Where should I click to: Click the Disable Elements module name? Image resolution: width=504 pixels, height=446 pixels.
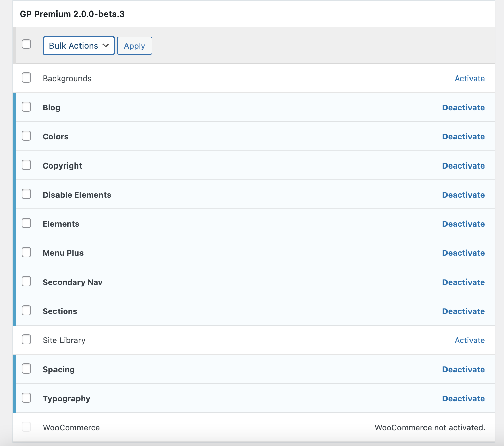(x=77, y=195)
